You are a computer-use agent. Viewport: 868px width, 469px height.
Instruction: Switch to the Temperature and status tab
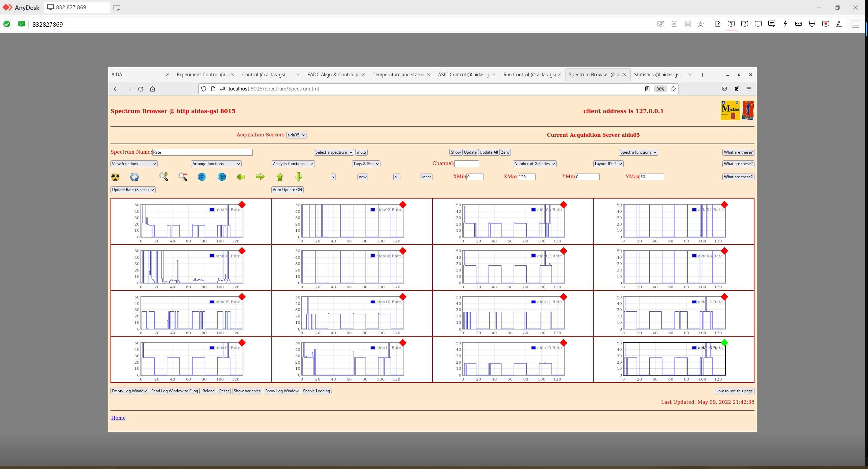(x=398, y=75)
